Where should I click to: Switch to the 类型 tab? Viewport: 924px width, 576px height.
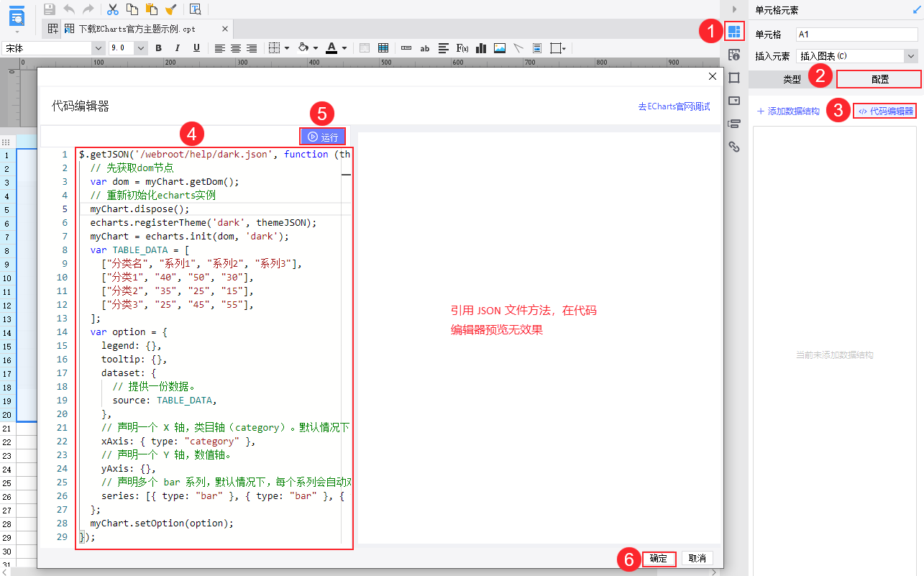[792, 79]
